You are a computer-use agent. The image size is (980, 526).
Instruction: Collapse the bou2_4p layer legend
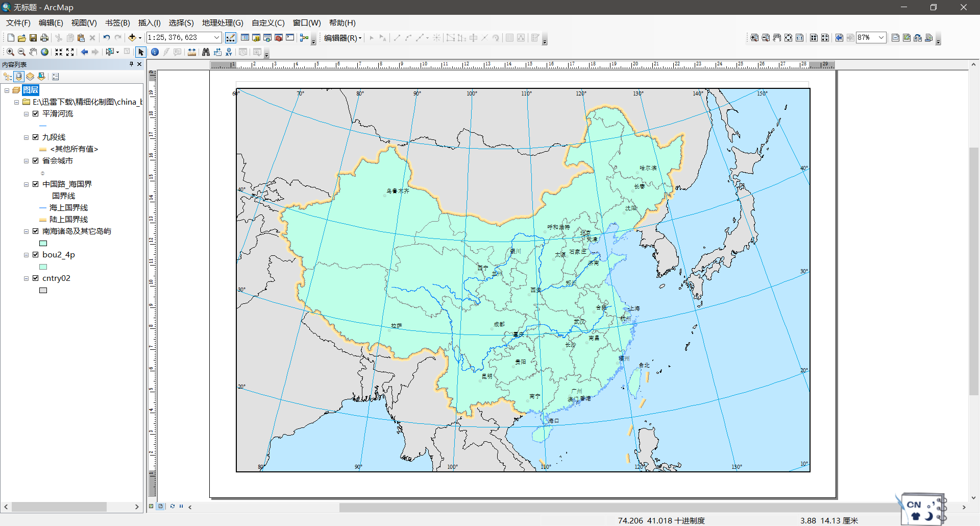[27, 255]
